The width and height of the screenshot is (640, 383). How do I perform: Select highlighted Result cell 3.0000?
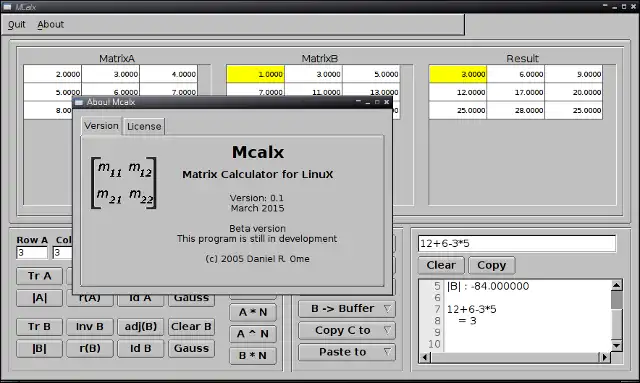coord(458,74)
